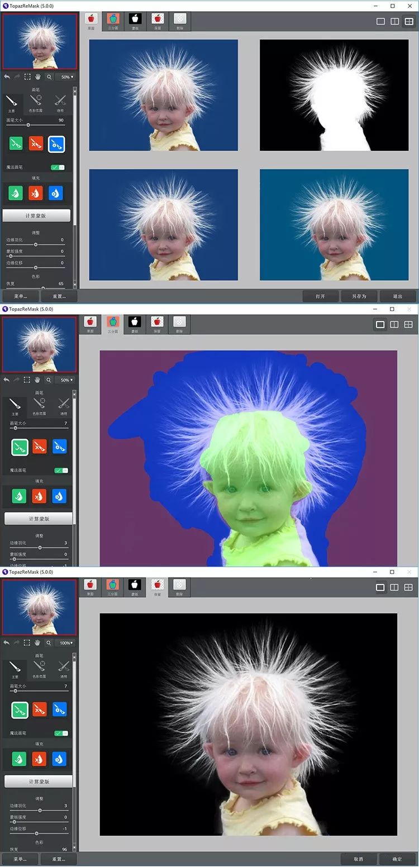419x868 pixels.
Task: Open the 100% zoom dropdown in bottom window
Action: (67, 643)
